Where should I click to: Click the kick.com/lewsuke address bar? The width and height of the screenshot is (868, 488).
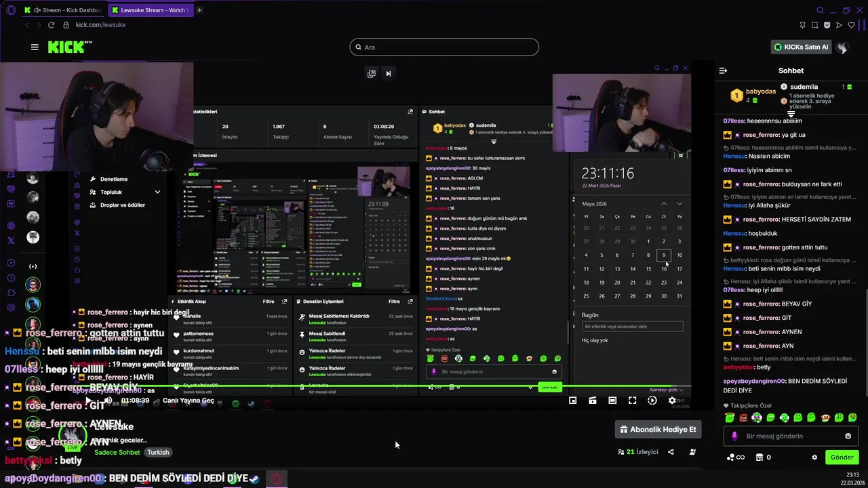pos(100,25)
